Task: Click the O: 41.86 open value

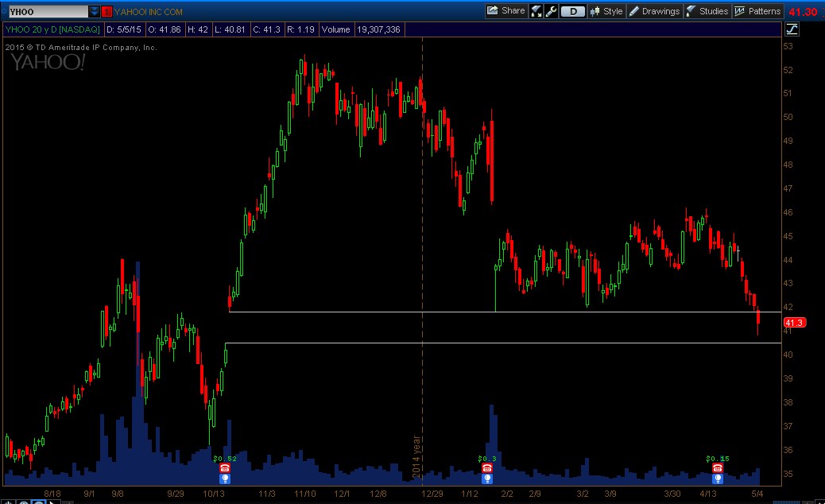Action: 165,29
